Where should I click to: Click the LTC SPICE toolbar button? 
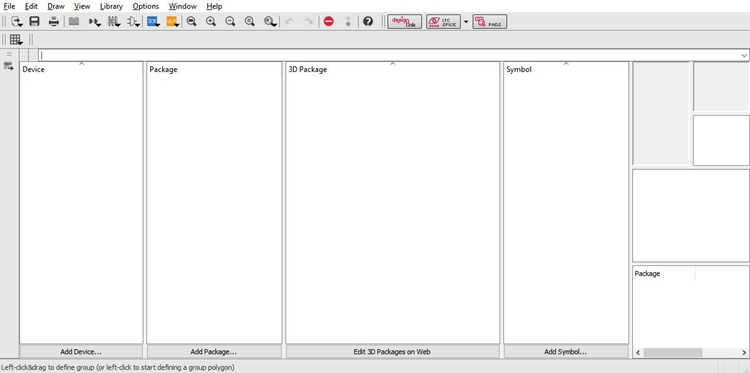(443, 22)
